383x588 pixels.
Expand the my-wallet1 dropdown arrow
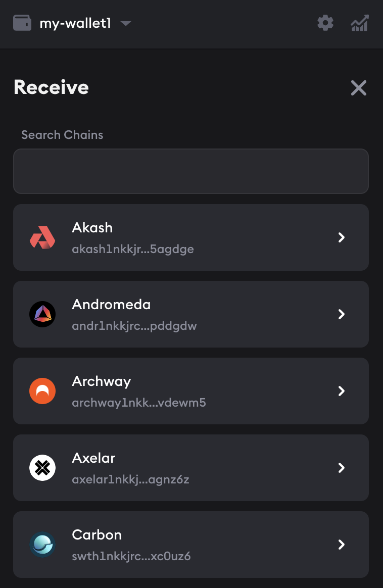click(126, 24)
